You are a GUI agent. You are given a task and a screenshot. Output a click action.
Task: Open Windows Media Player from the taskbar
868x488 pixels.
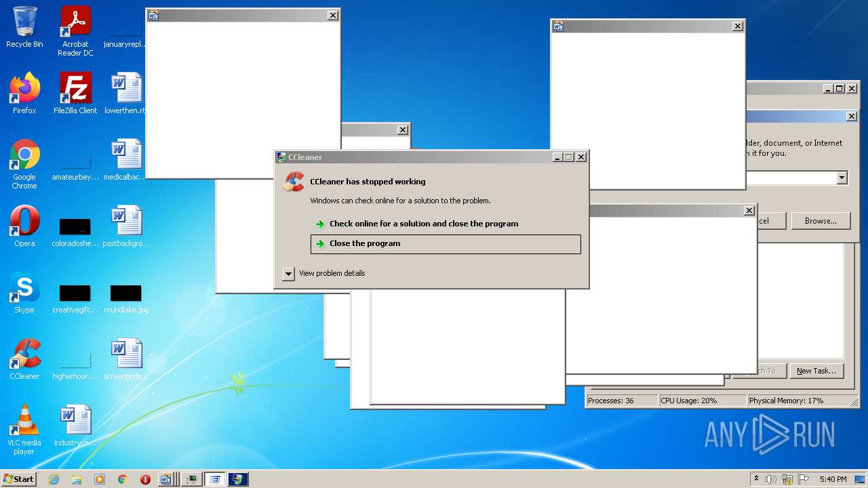click(100, 479)
